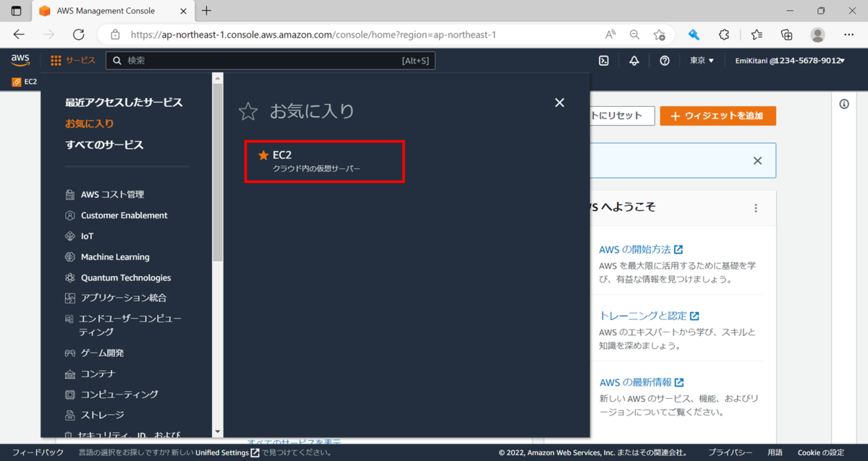Click the Quantum Technologies category icon

(x=70, y=277)
